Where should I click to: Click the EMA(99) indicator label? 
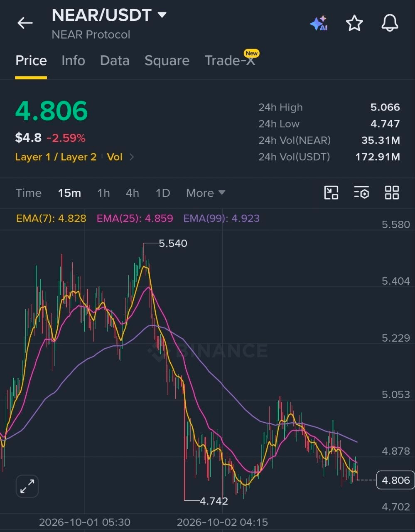pos(221,218)
